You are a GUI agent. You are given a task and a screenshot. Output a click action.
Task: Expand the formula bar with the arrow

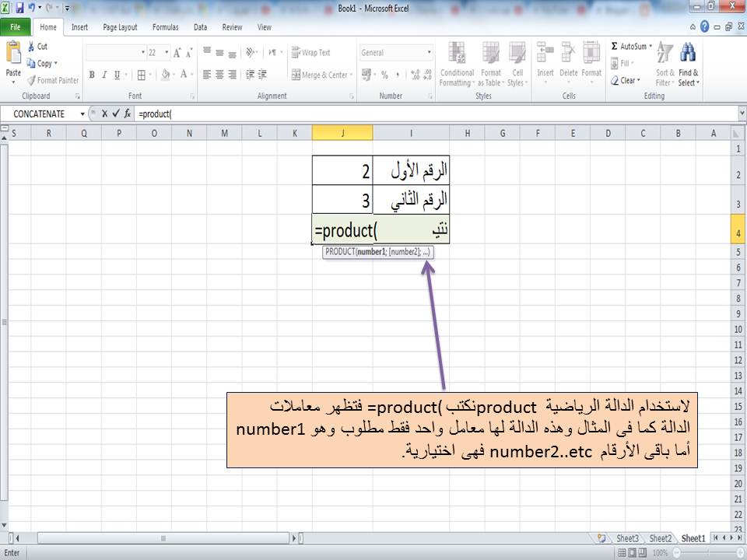click(x=742, y=114)
